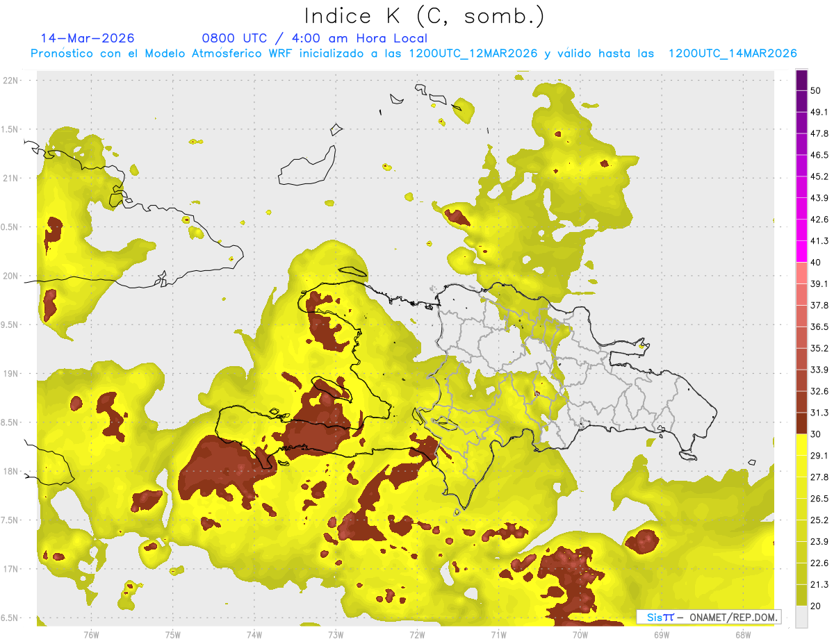Click the colorbar value '33.9'

tap(819, 370)
